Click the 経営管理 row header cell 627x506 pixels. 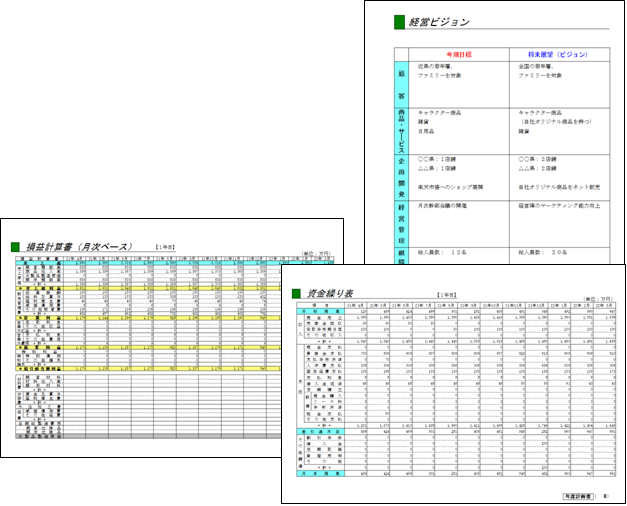[x=401, y=224]
